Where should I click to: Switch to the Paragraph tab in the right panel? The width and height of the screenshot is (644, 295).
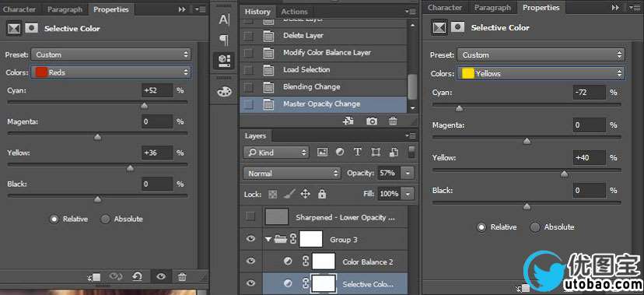click(492, 8)
